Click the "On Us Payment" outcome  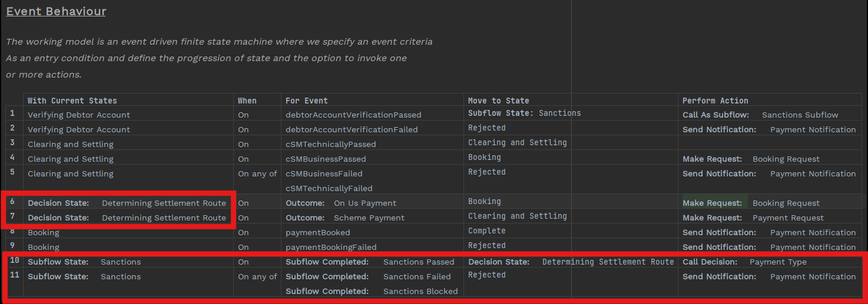pyautogui.click(x=365, y=203)
